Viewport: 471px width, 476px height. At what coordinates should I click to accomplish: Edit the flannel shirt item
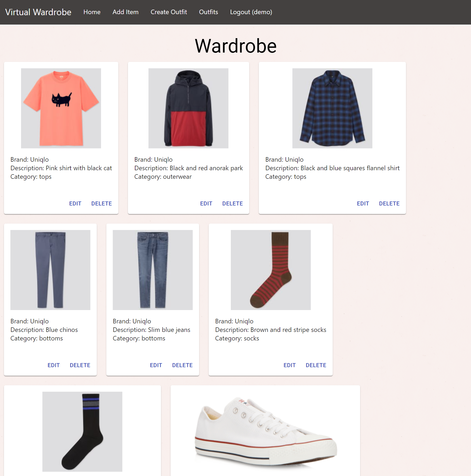363,204
